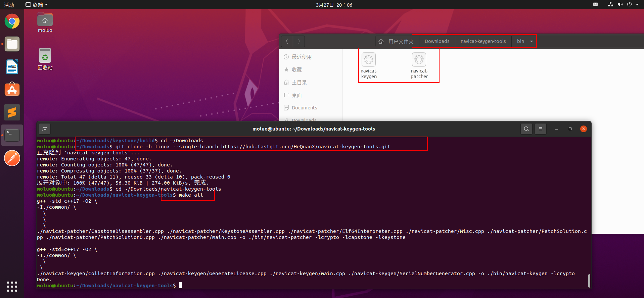Expand the bin folder dropdown arrow

531,41
